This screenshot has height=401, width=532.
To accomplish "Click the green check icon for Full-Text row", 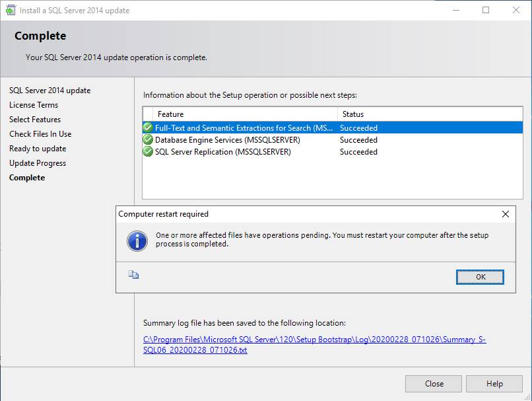I will (x=148, y=128).
